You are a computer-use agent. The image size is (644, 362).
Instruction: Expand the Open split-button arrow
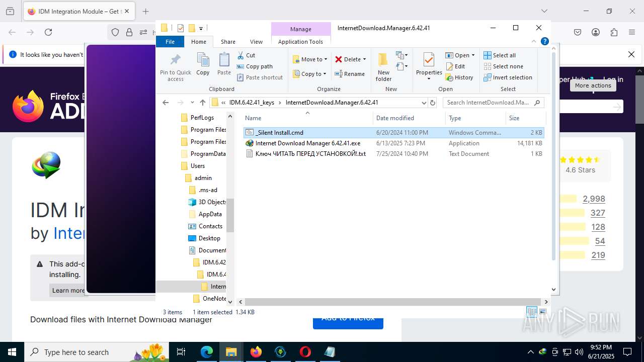[x=473, y=55]
